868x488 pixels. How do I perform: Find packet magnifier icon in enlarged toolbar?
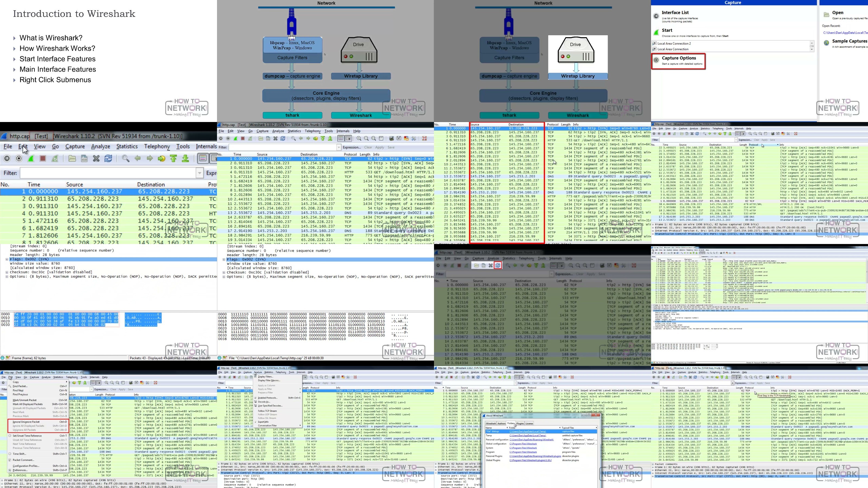point(125,158)
